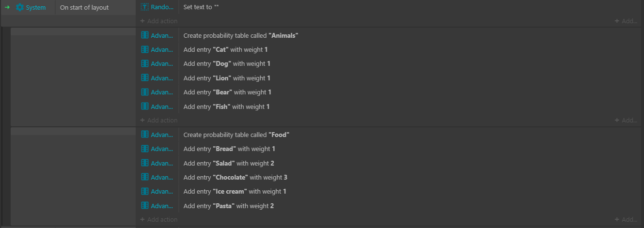Click the Random text object icon
This screenshot has height=228, width=644.
click(x=144, y=7)
